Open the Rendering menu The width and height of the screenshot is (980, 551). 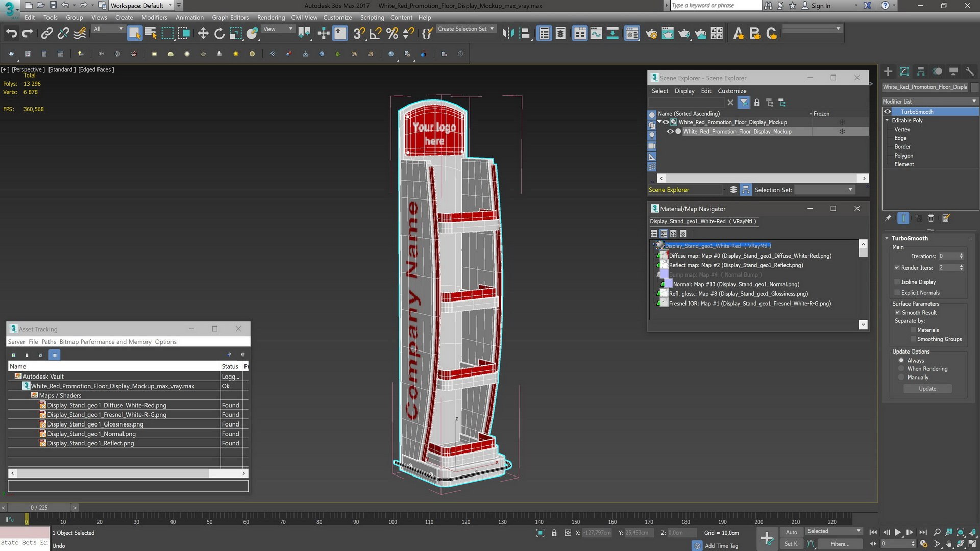coord(271,17)
